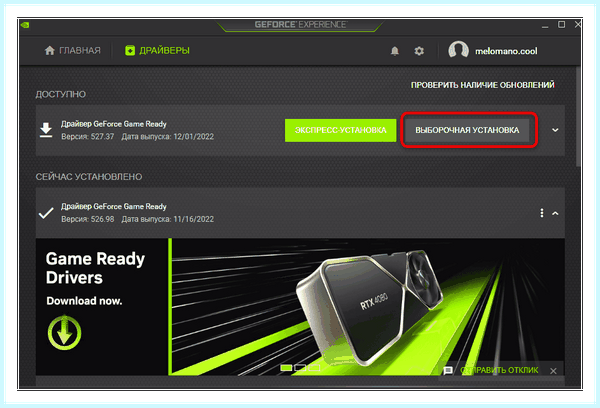Screen dimensions: 600x408
Task: Click the download icon for version 527.37
Action: click(x=46, y=130)
